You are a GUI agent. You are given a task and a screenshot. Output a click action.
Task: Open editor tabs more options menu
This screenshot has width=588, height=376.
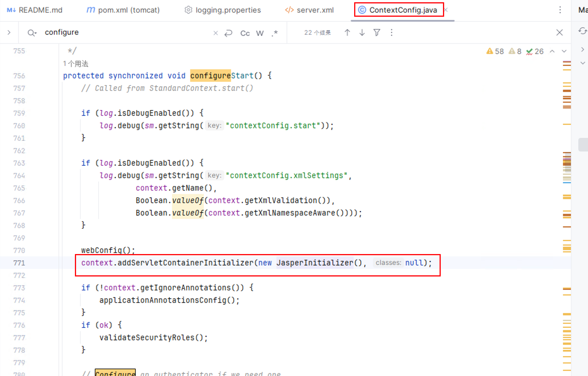560,10
